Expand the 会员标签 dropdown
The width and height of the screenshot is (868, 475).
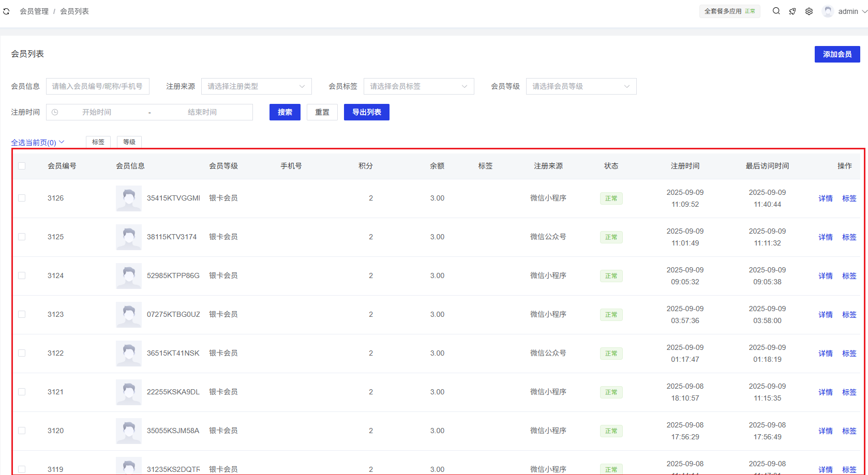418,86
